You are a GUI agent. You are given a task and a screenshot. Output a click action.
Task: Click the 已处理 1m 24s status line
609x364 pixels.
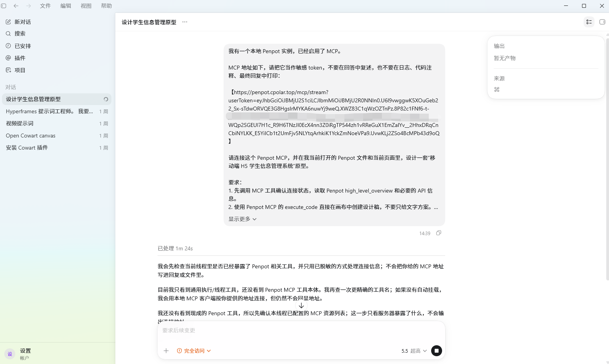point(175,248)
